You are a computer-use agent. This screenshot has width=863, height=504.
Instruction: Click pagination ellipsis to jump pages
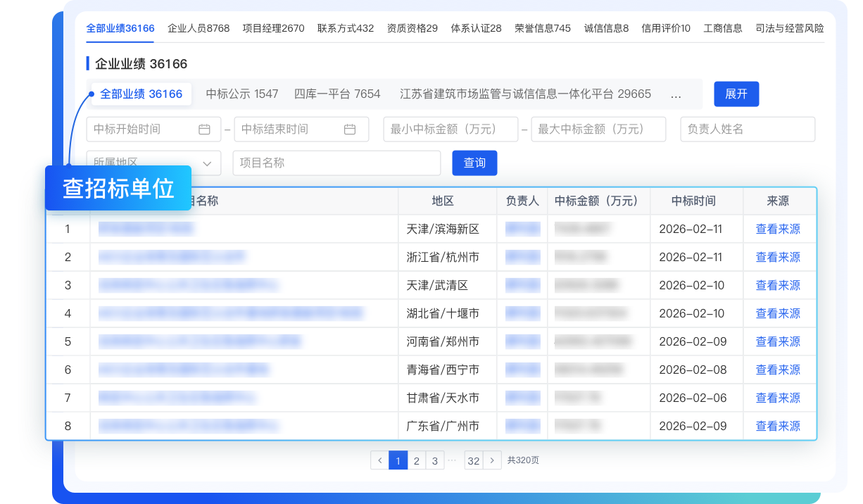tap(452, 460)
